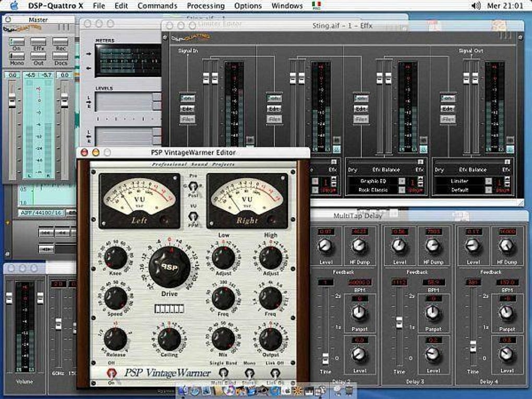Viewport: 532px width, 399px height.
Task: Click the down stepper arrow in Limiter slot
Action: [507, 185]
